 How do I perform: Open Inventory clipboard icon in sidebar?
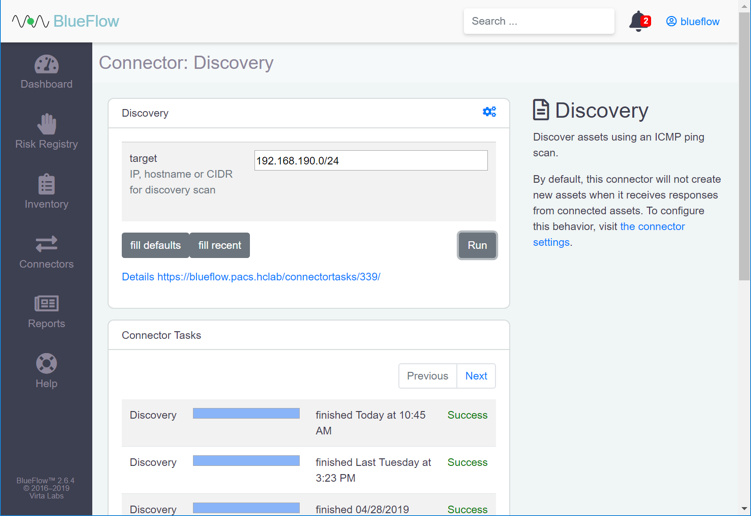(46, 184)
